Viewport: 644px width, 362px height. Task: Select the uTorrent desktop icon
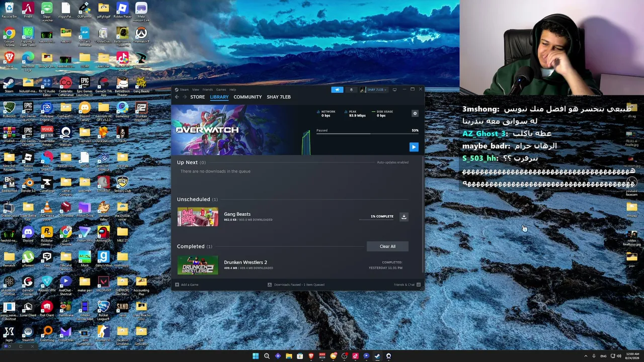click(28, 259)
